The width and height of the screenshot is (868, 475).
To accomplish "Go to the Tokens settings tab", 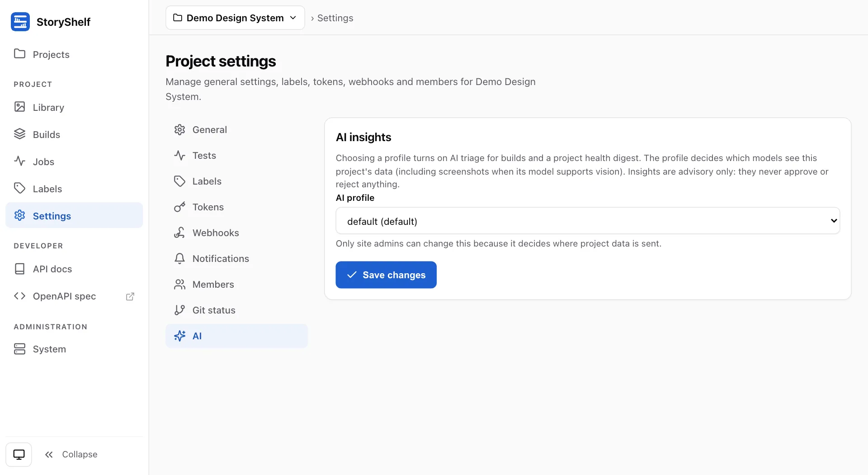I will [x=236, y=207].
